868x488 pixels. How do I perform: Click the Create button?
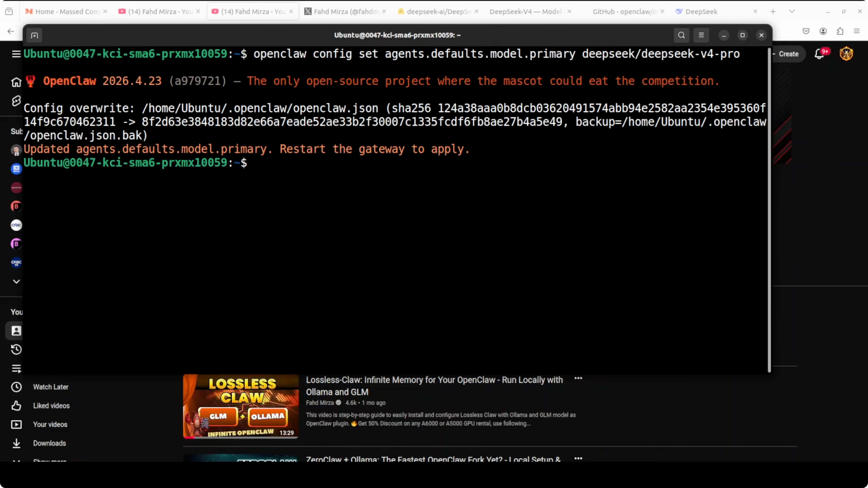[x=788, y=54]
